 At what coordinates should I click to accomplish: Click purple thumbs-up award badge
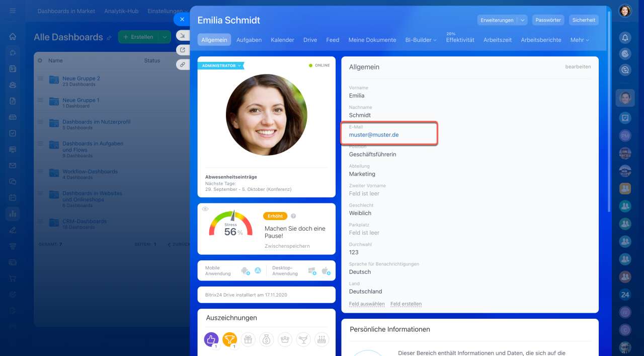(211, 340)
